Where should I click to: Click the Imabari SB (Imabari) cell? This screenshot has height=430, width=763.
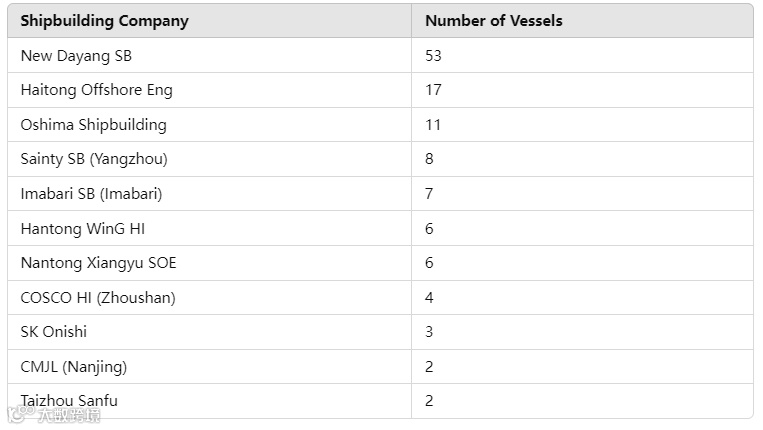(91, 194)
